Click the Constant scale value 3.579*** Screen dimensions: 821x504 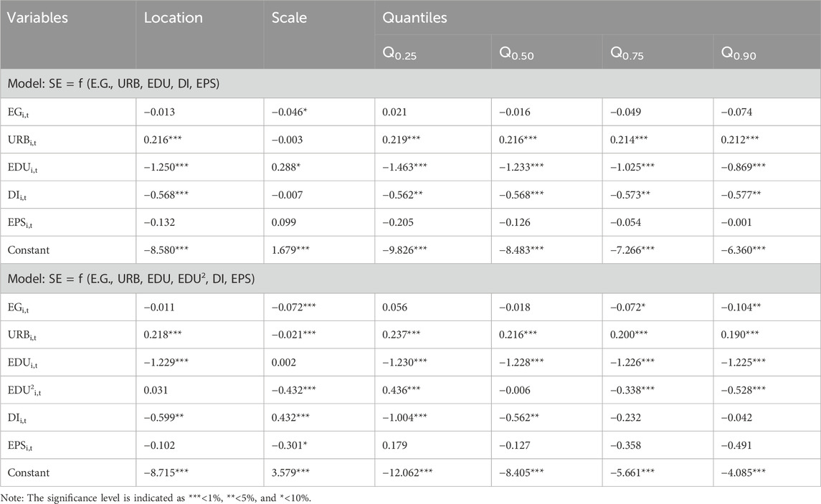(290, 472)
